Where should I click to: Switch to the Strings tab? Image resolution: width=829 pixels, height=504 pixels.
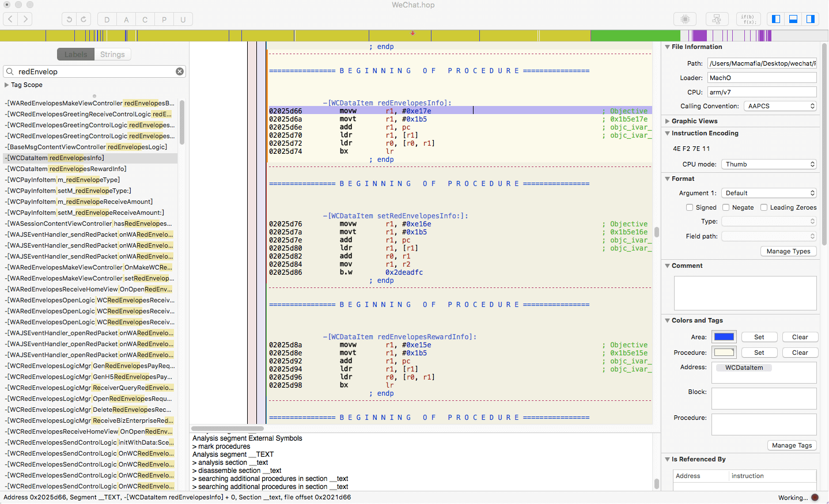coord(112,54)
